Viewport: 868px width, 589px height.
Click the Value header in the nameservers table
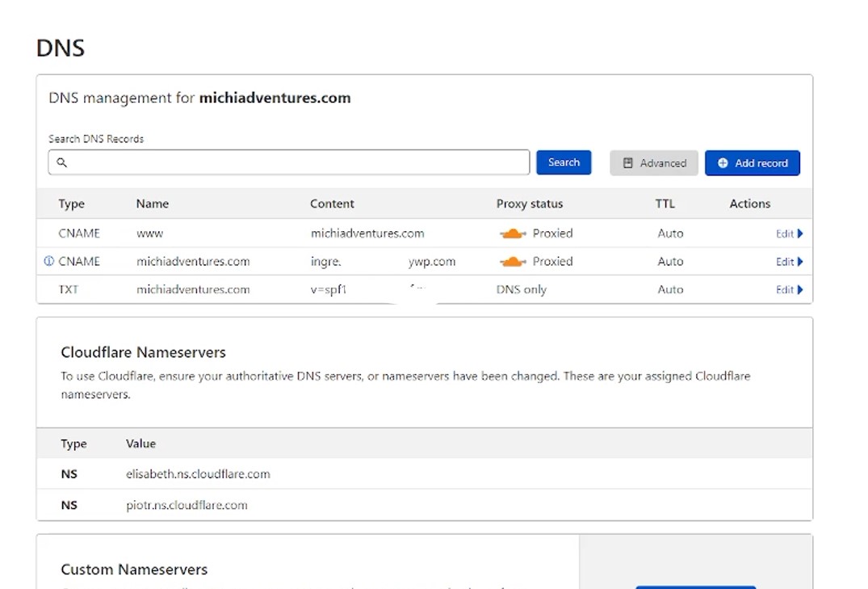tap(140, 444)
